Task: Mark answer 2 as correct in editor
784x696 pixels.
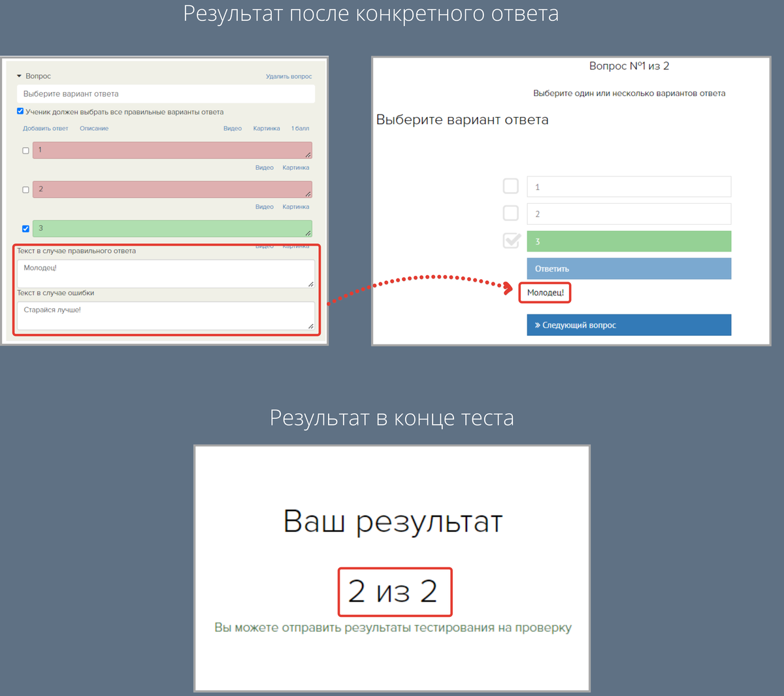Action: (x=26, y=190)
